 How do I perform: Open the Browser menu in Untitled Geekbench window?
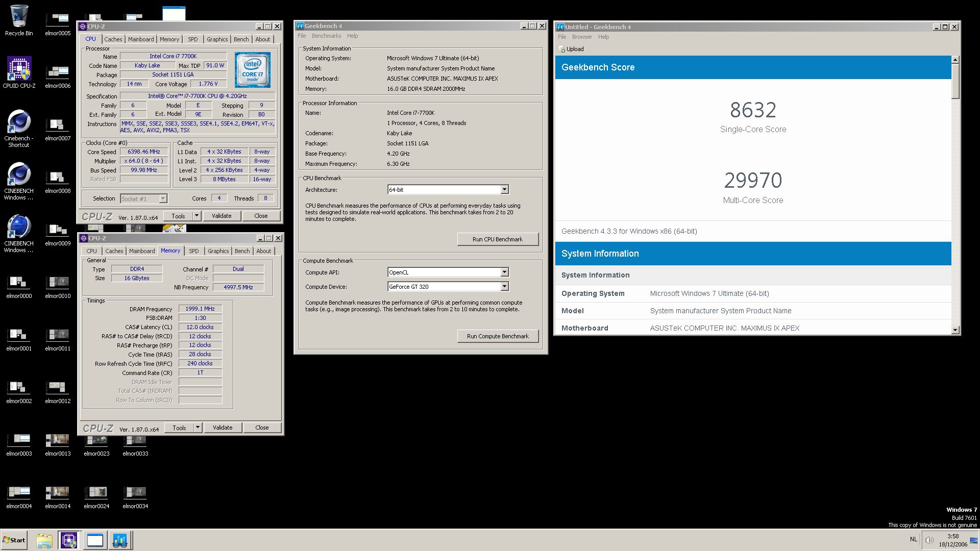pyautogui.click(x=582, y=37)
